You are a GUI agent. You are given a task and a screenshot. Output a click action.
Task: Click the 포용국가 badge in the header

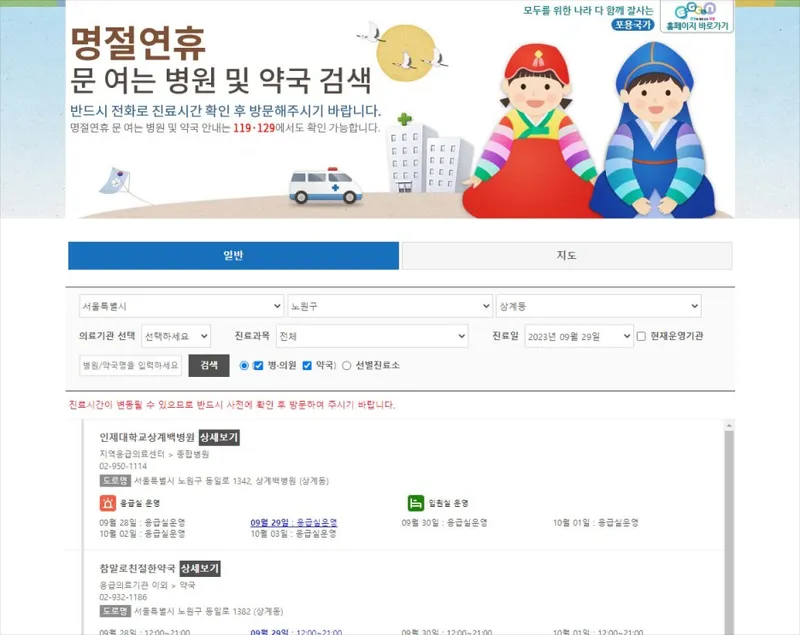tap(633, 24)
